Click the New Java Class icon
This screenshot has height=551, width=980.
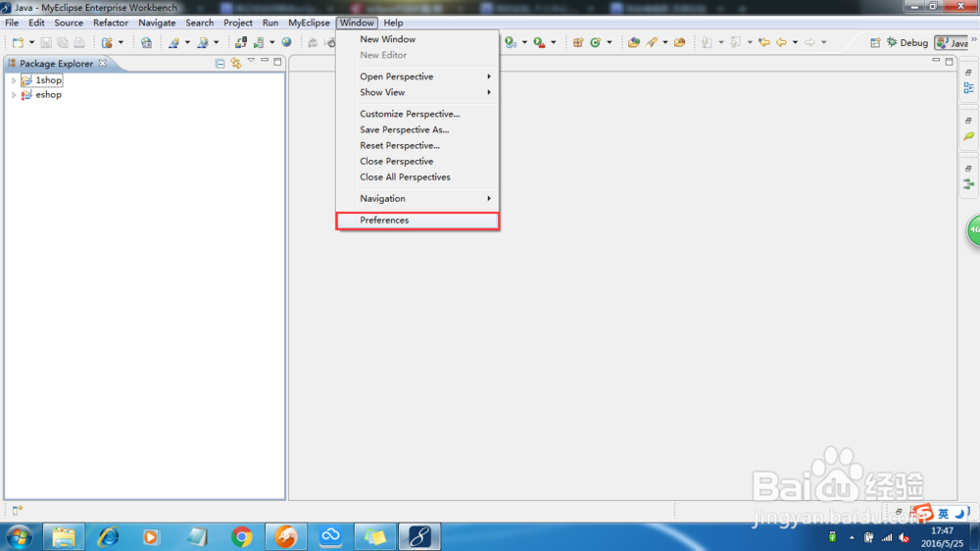[596, 42]
